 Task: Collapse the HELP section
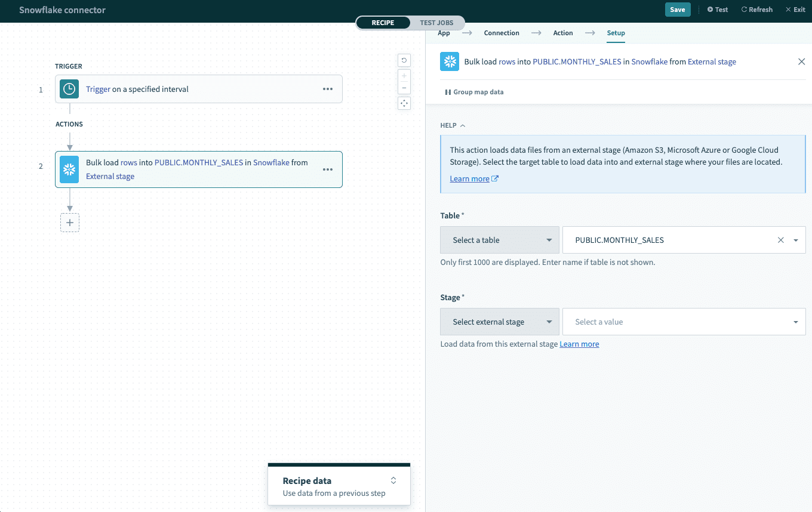click(453, 125)
